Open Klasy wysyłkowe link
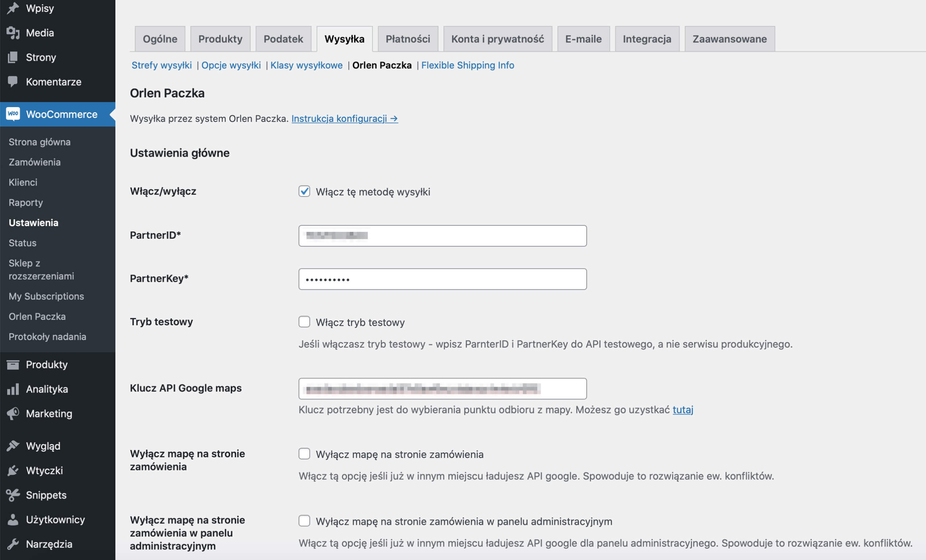 (x=307, y=65)
